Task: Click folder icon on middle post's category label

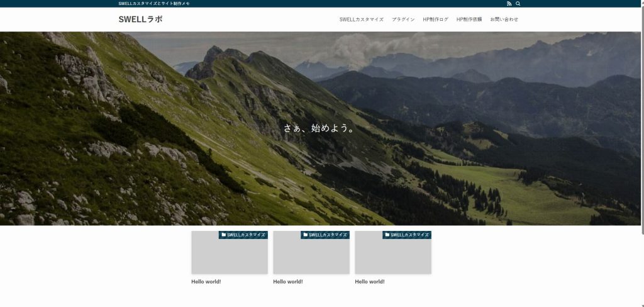Action: click(306, 235)
